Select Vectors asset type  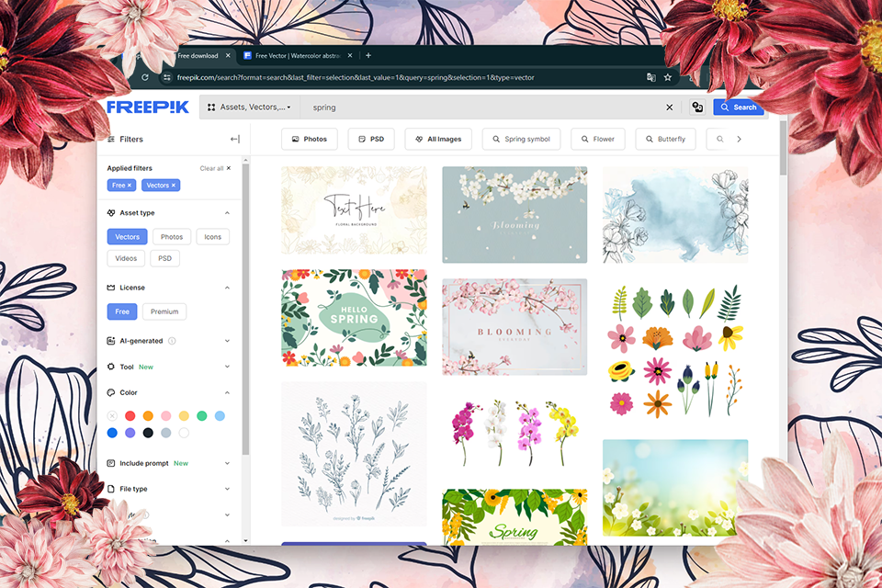pos(127,237)
